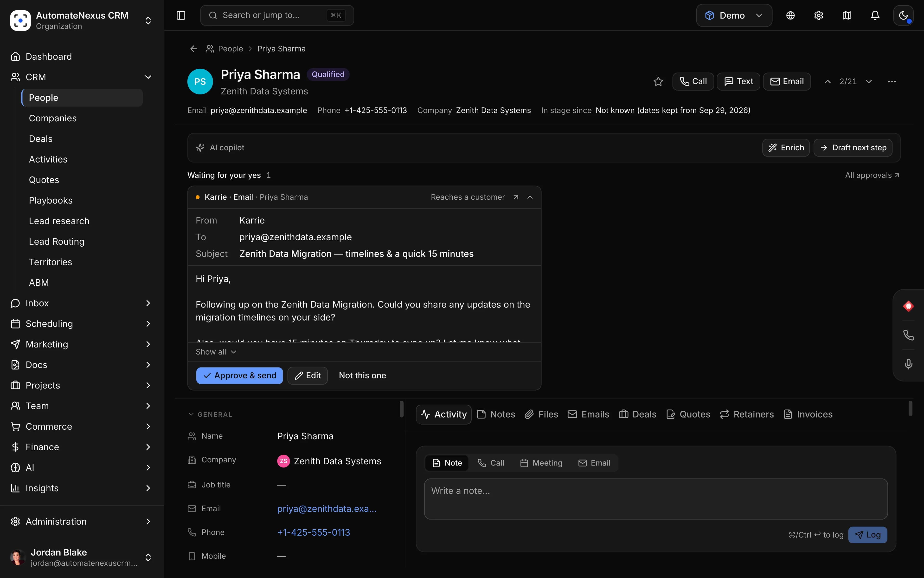Screen dimensions: 924x578
Task: Open Jordan Blake account menu
Action: [x=82, y=557]
